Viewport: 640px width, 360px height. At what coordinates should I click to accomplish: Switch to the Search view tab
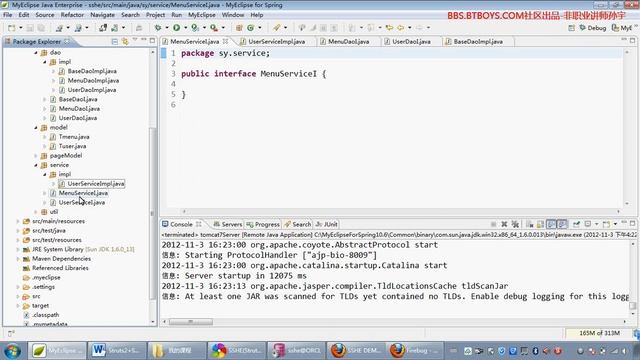[x=298, y=224]
